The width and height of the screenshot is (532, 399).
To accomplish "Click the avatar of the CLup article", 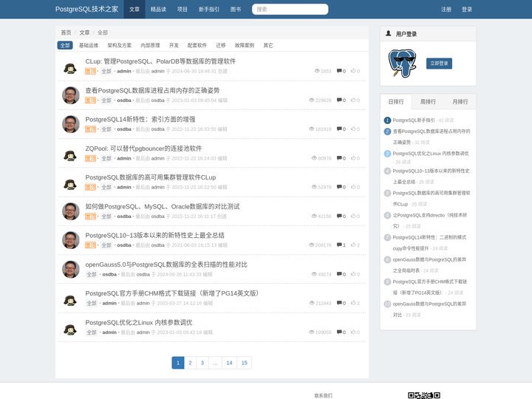I will pos(70,68).
